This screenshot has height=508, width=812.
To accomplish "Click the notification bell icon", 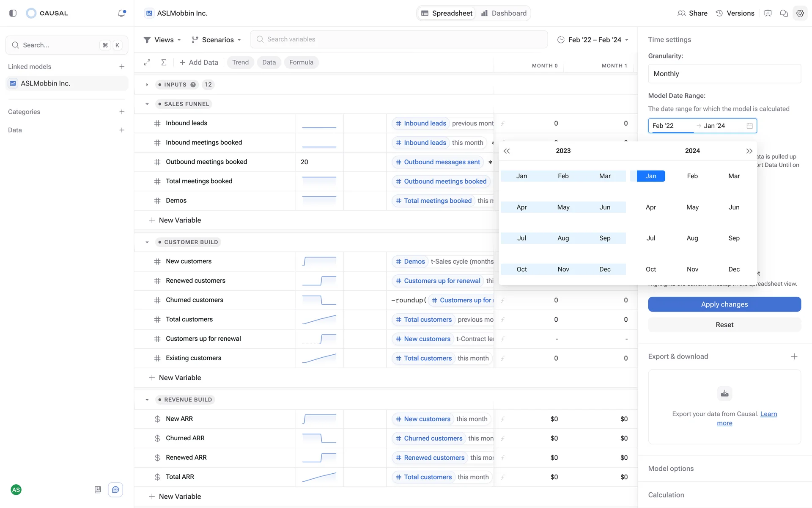I will [x=121, y=13].
